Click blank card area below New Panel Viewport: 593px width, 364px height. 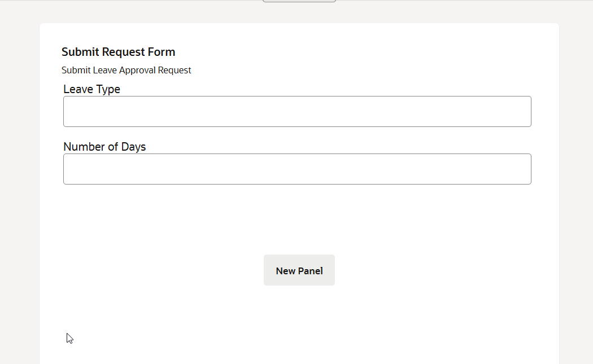(x=299, y=327)
